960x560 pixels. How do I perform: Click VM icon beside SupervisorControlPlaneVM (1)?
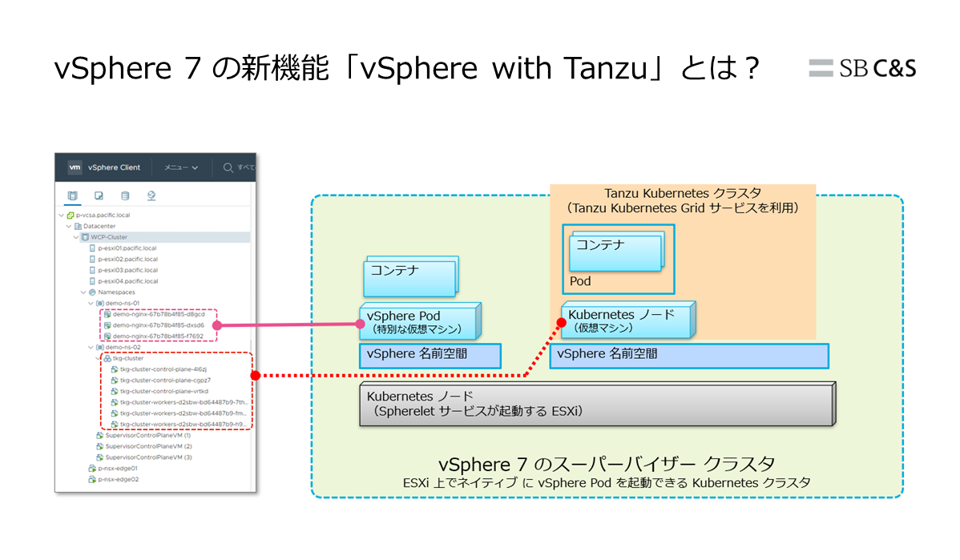pos(100,436)
